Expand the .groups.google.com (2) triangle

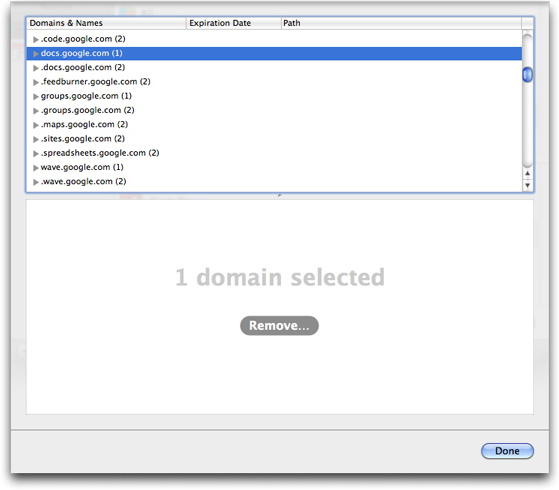click(36, 111)
